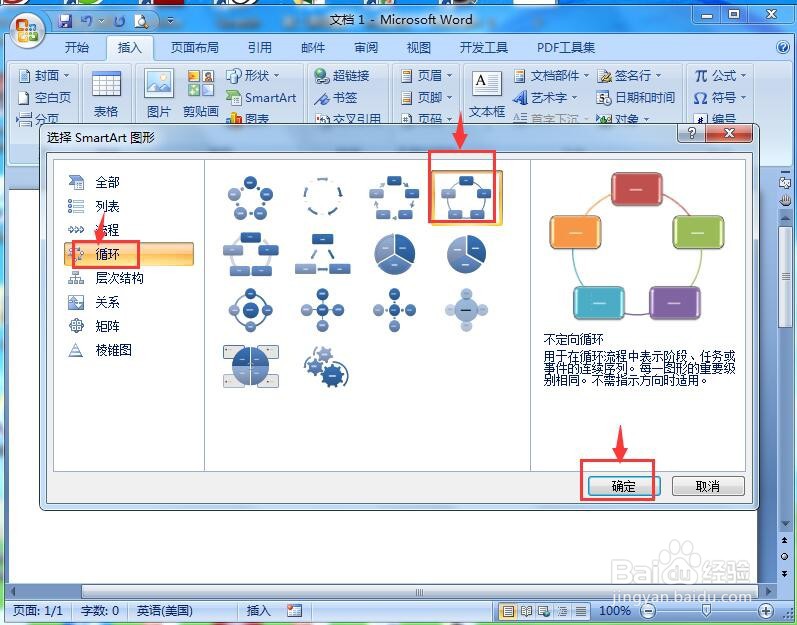Image resolution: width=797 pixels, height=625 pixels.
Task: Toggle 插入 insert mode in status bar
Action: tap(259, 610)
